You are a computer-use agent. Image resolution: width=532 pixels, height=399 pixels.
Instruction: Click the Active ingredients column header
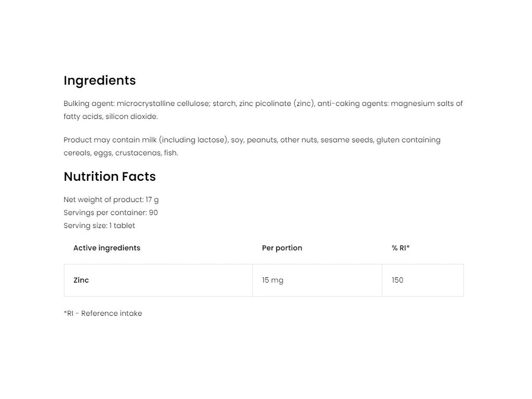click(107, 248)
